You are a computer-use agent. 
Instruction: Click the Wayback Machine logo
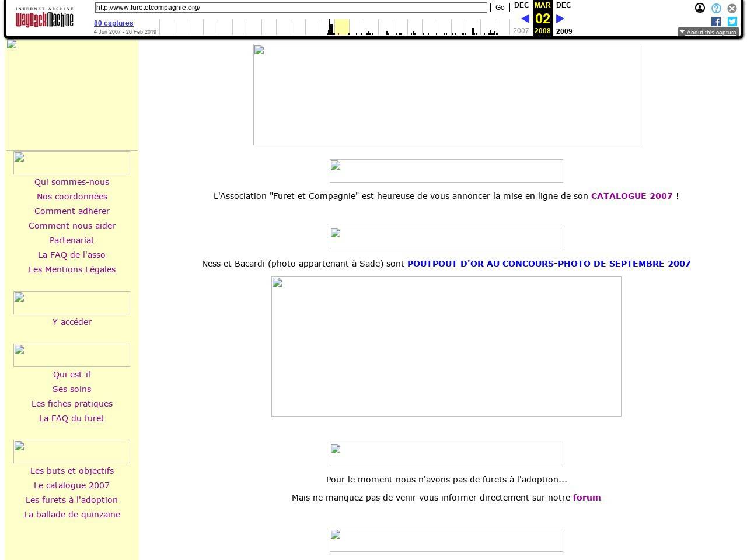44,18
